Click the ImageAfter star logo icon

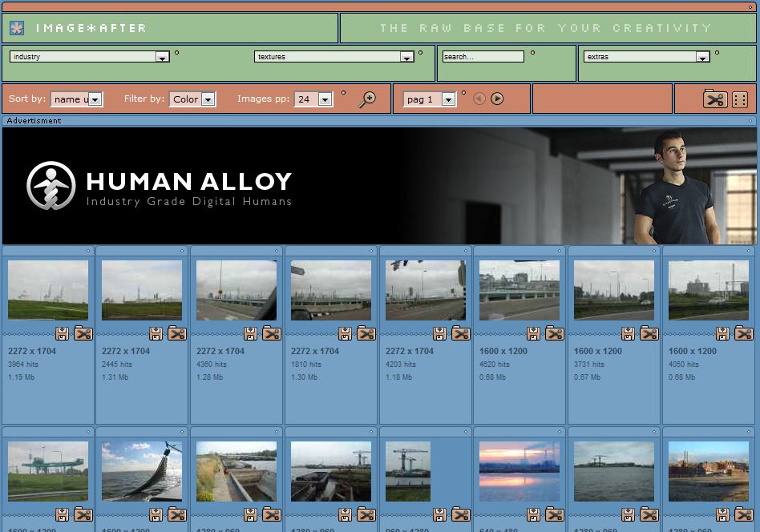tap(17, 27)
